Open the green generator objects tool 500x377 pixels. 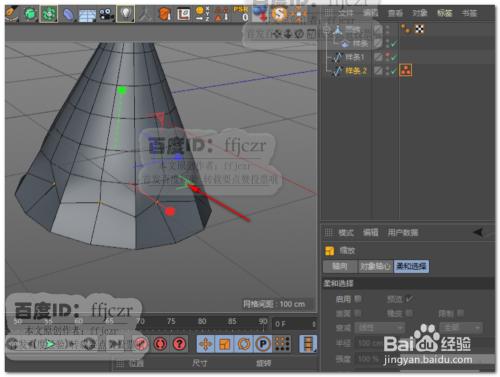(49, 14)
